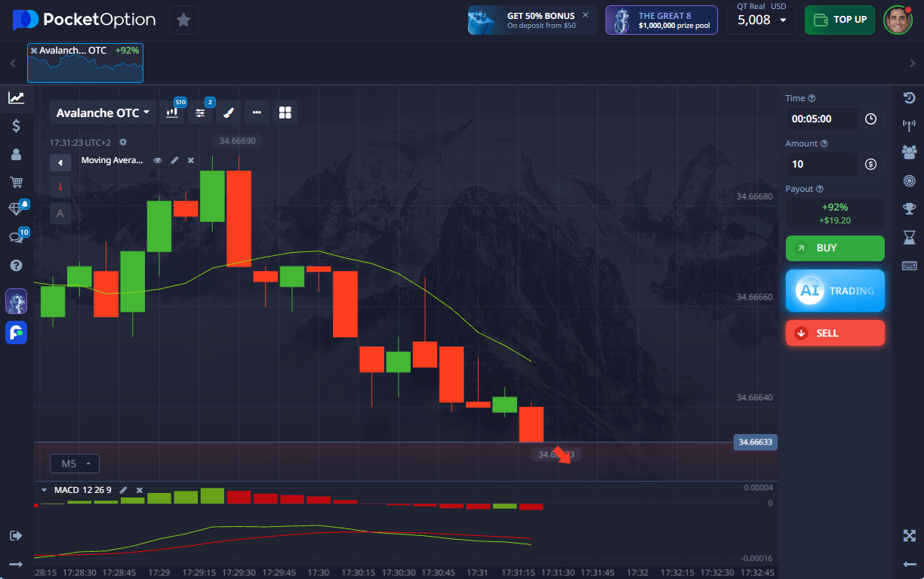Select the Avalanche OTC chart tab
This screenshot has height=579, width=924.
pos(85,63)
